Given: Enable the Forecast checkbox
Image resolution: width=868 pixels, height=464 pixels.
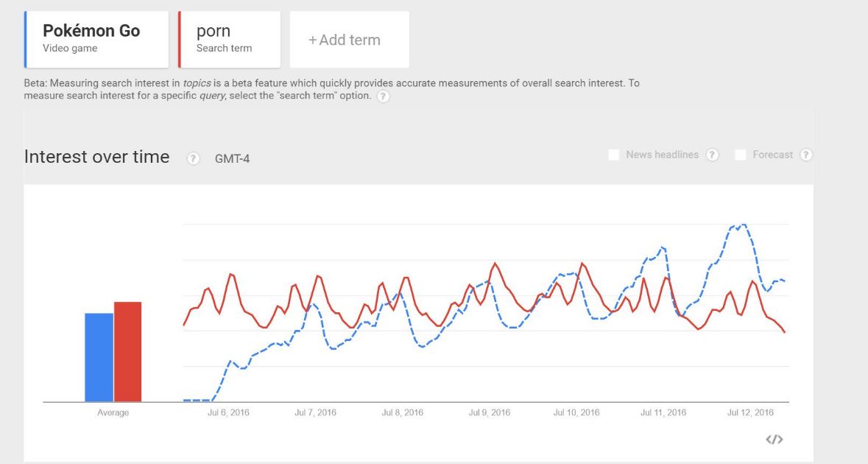Looking at the screenshot, I should 740,155.
